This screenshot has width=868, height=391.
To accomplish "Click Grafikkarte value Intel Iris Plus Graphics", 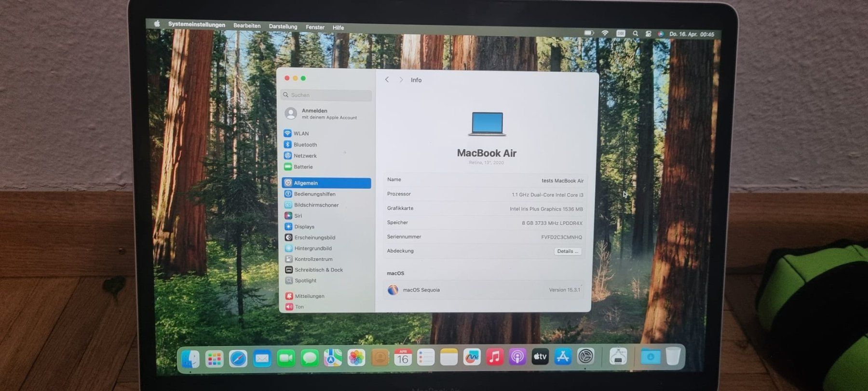I will coord(546,209).
